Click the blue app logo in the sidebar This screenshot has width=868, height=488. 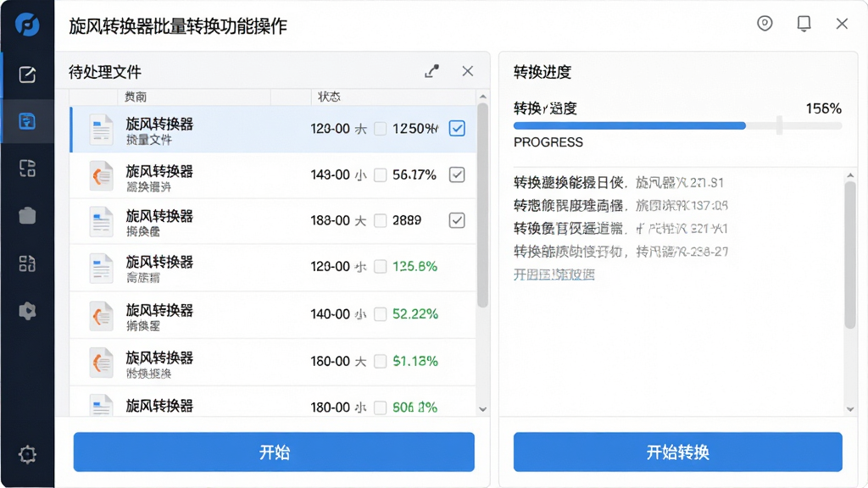click(x=27, y=24)
